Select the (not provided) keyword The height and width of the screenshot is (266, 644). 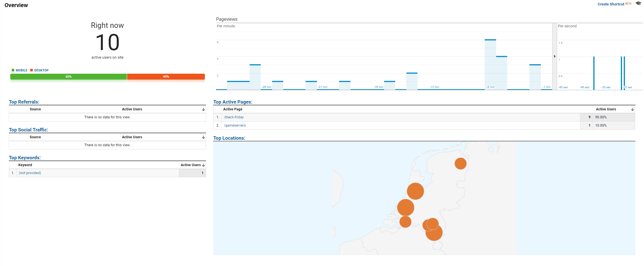30,173
